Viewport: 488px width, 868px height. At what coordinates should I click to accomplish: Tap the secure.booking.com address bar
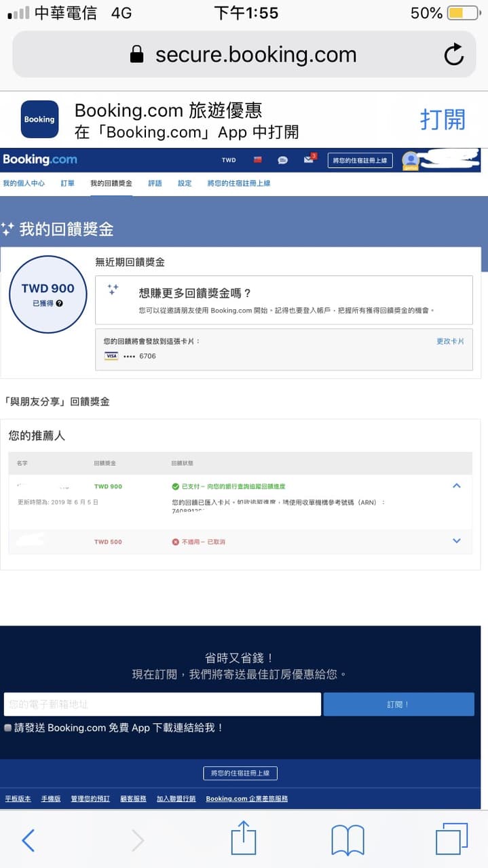[x=244, y=54]
